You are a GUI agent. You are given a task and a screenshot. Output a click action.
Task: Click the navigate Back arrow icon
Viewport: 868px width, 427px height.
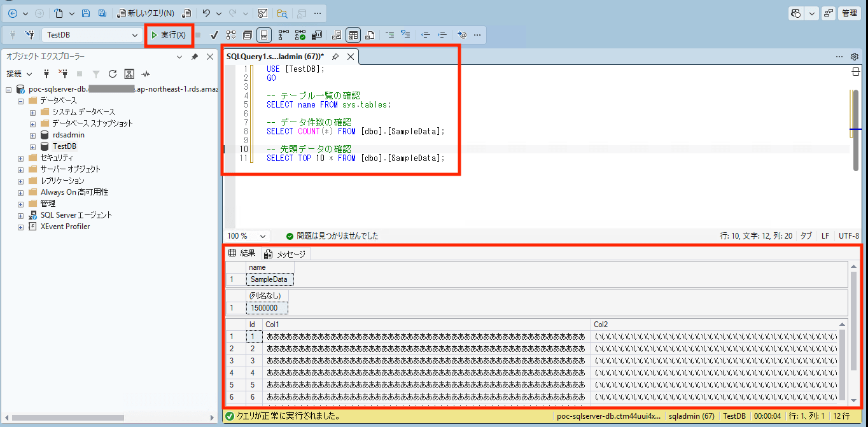13,13
